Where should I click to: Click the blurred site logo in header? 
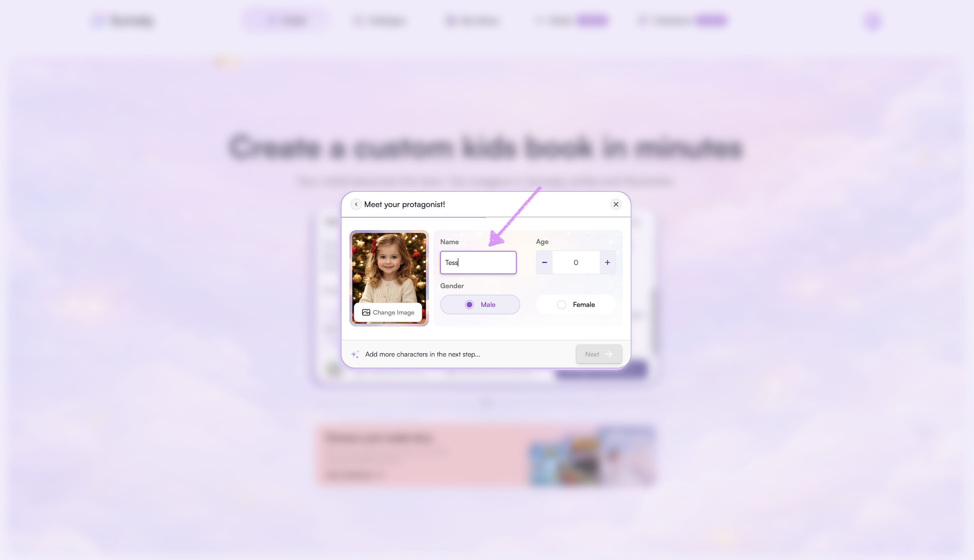pos(124,21)
